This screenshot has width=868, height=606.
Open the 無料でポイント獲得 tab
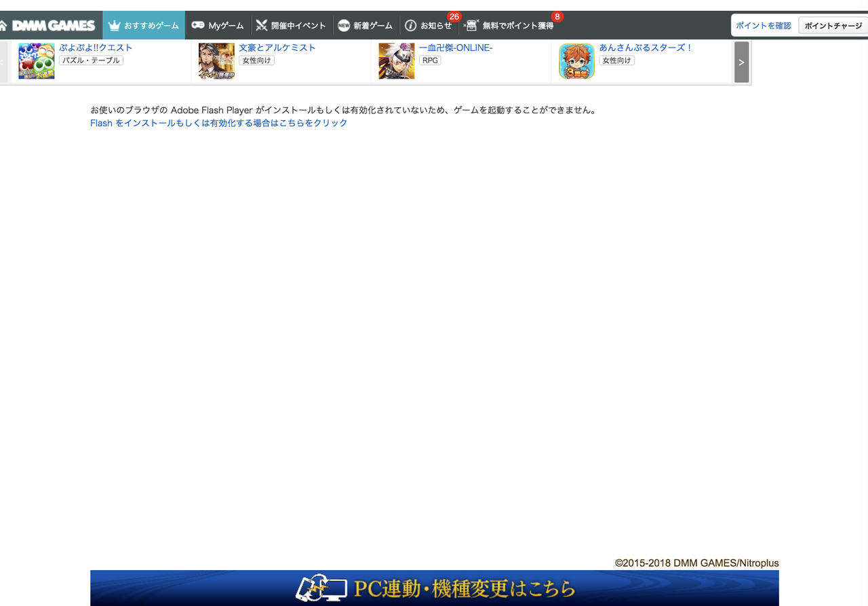[509, 25]
